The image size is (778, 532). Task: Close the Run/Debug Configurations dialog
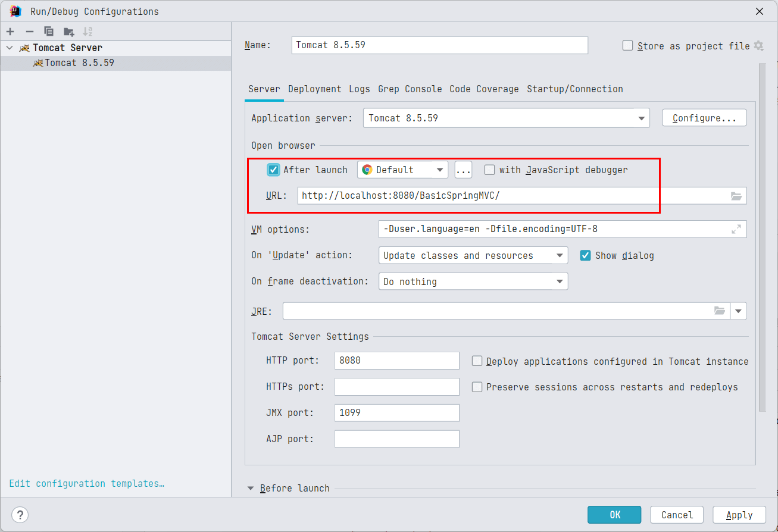760,11
